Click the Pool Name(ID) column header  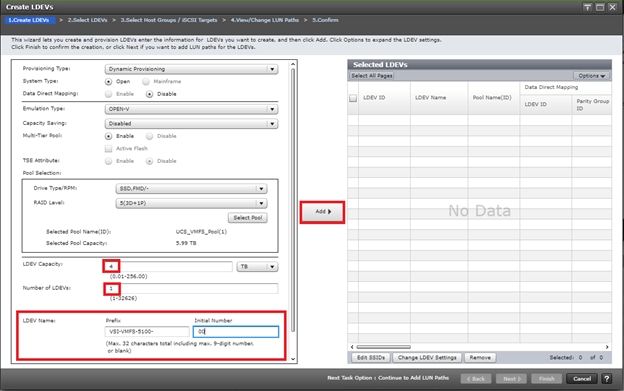point(494,98)
